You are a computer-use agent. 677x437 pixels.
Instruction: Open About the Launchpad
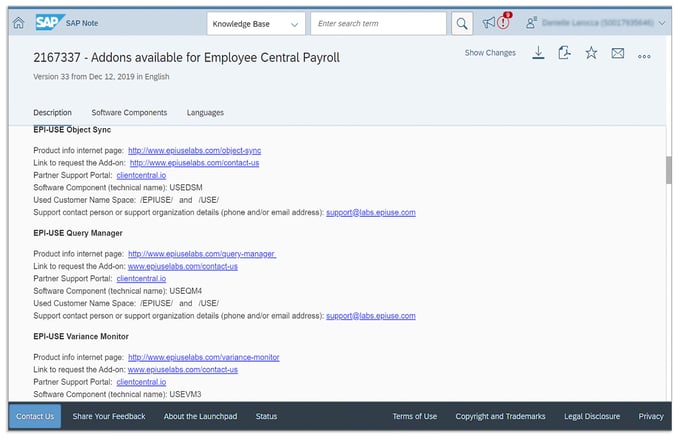(x=200, y=416)
